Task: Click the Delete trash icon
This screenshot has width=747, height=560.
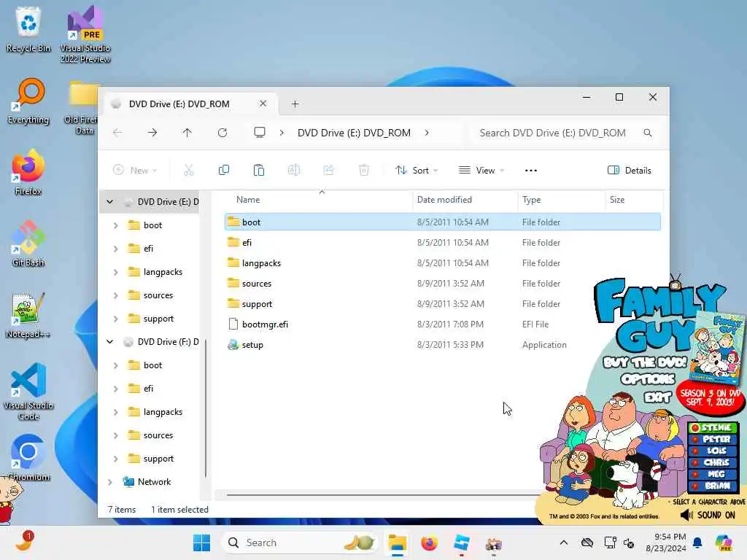Action: [364, 170]
